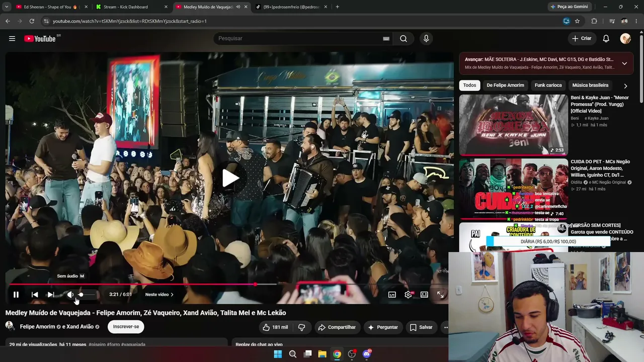This screenshot has height=362, width=644.
Task: Open the 'CUIDA DO PET' video thumbnail
Action: coord(513,190)
